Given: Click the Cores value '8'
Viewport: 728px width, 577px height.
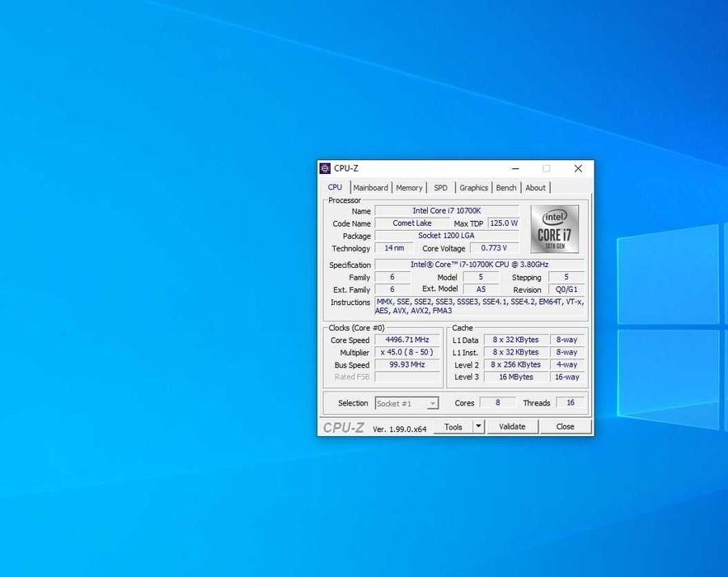Looking at the screenshot, I should click(497, 402).
